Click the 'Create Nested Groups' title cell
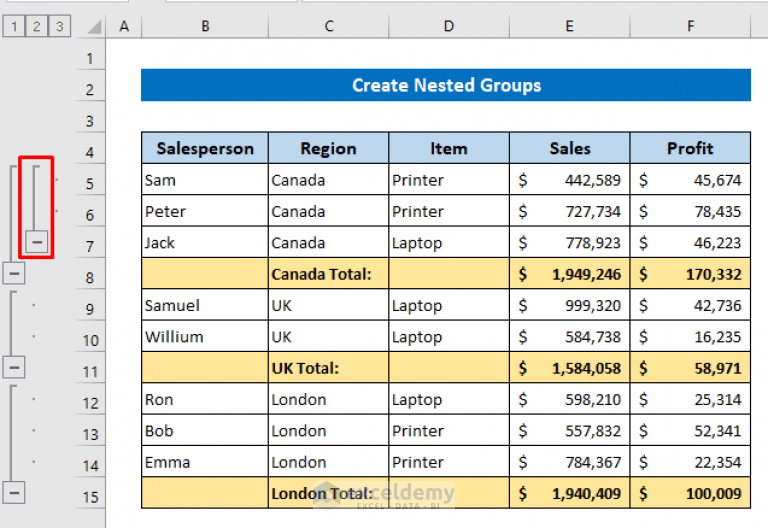768x528 pixels. coord(446,85)
